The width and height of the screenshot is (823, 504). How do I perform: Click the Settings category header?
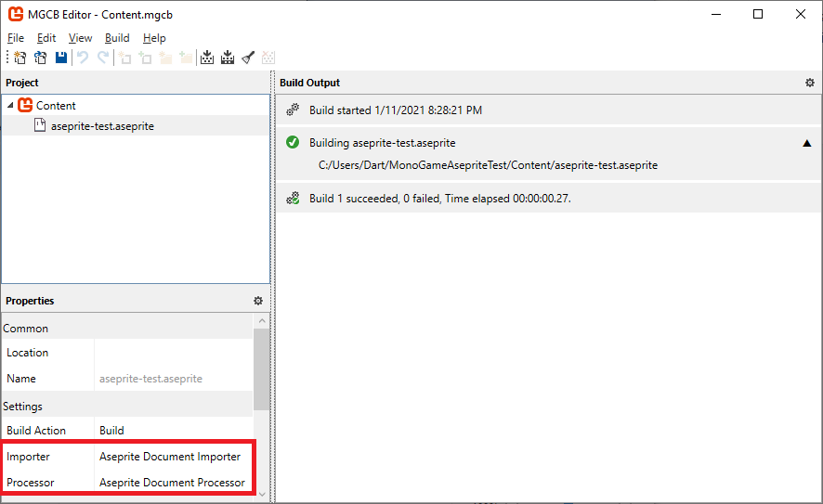(x=127, y=407)
